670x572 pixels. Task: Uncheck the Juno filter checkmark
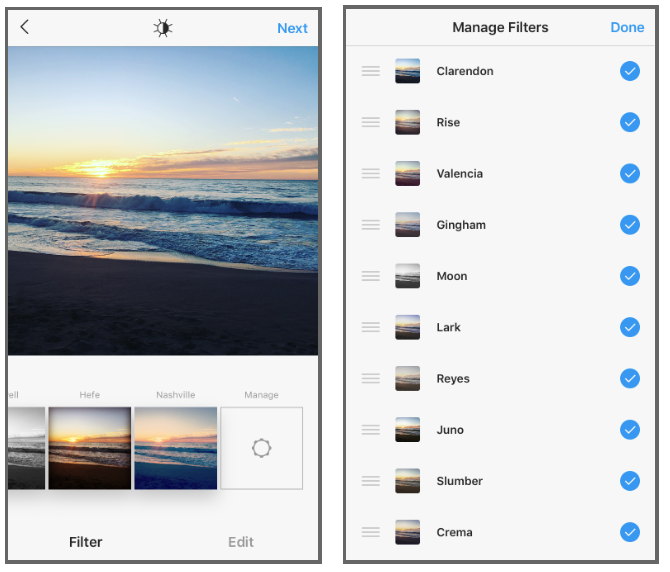click(630, 430)
